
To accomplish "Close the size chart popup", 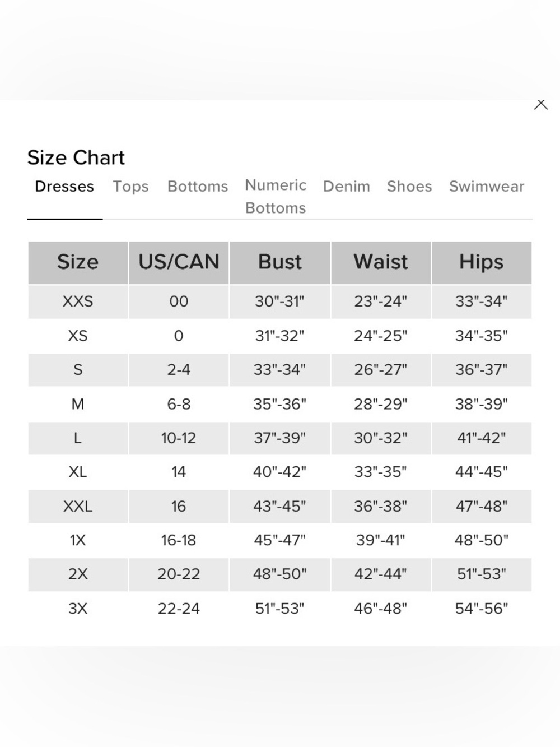I will (540, 105).
